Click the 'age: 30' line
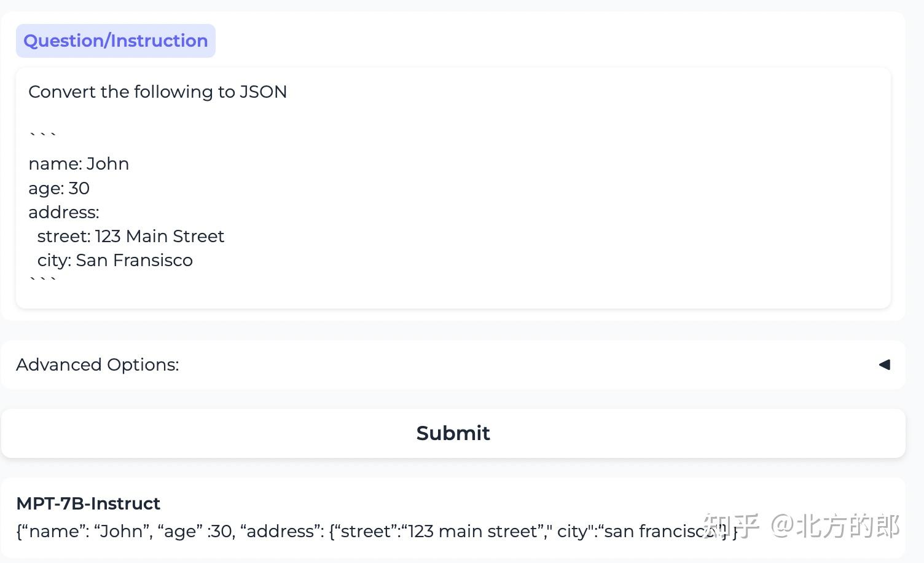The height and width of the screenshot is (563, 924). [x=59, y=188]
